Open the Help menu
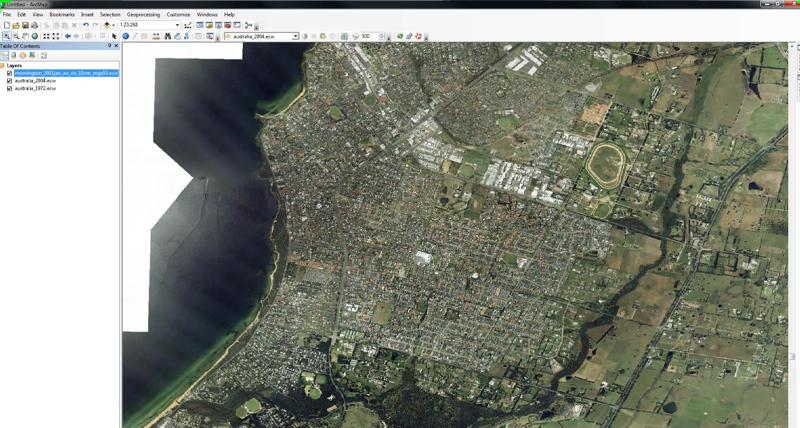This screenshot has width=800, height=428. 230,14
